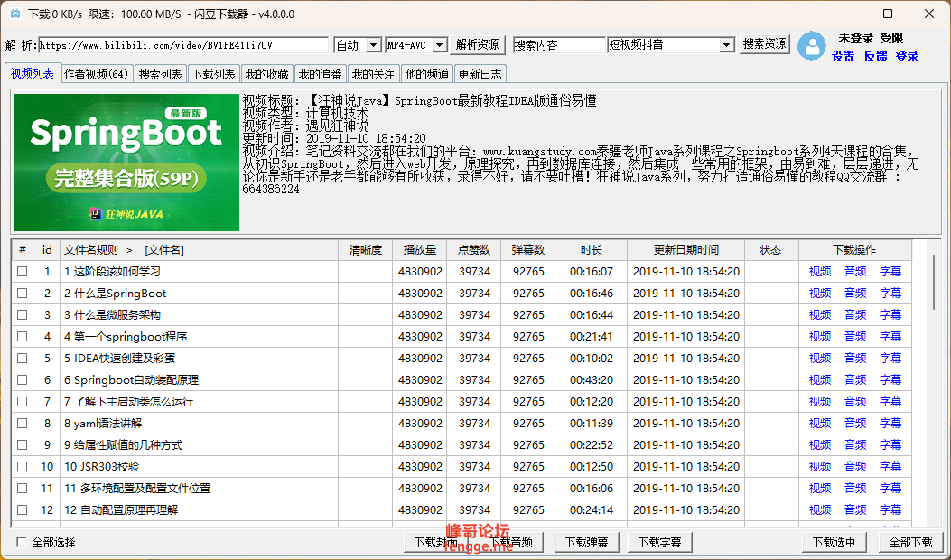951x560 pixels.
Task: Open the 更新日志 tab
Action: (x=480, y=74)
